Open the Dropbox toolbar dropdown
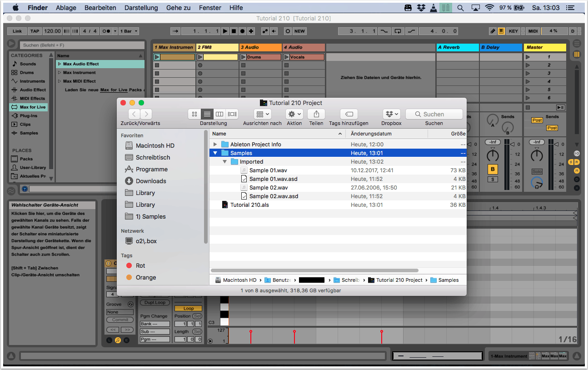 click(x=391, y=114)
